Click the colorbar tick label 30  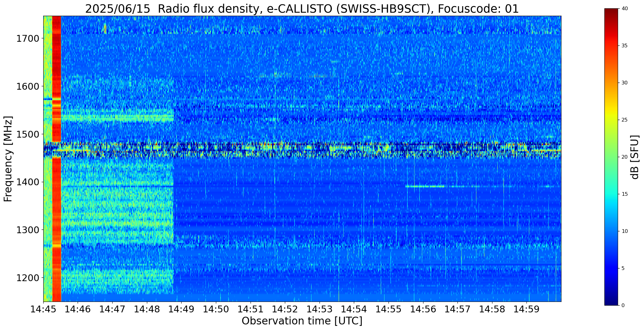tap(624, 83)
